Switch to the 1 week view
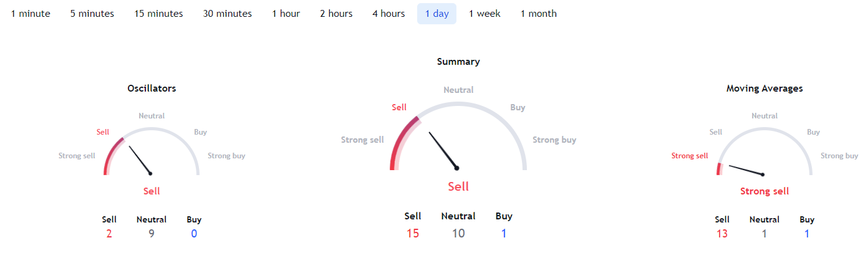 (x=485, y=14)
